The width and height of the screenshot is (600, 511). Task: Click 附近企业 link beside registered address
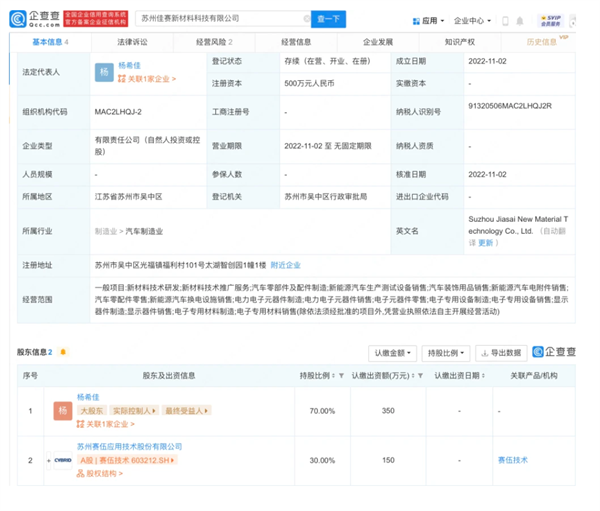coord(285,265)
